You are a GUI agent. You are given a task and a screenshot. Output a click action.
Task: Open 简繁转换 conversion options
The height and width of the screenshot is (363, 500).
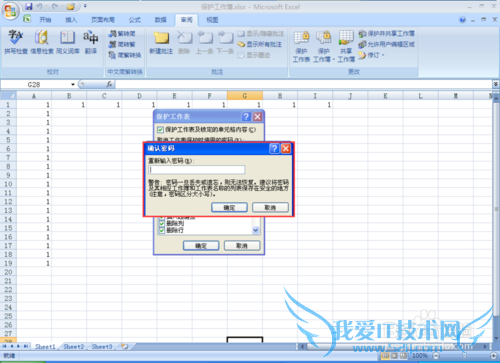(125, 55)
